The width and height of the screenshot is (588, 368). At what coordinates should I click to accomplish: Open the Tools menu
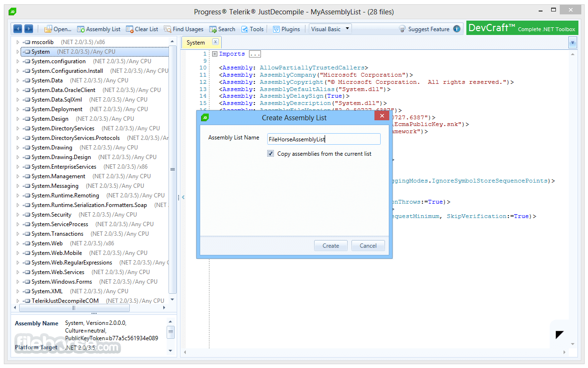tap(252, 29)
